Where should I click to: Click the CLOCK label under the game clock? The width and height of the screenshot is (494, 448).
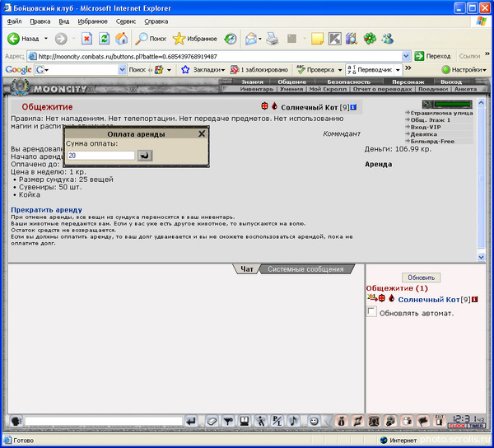click(457, 426)
